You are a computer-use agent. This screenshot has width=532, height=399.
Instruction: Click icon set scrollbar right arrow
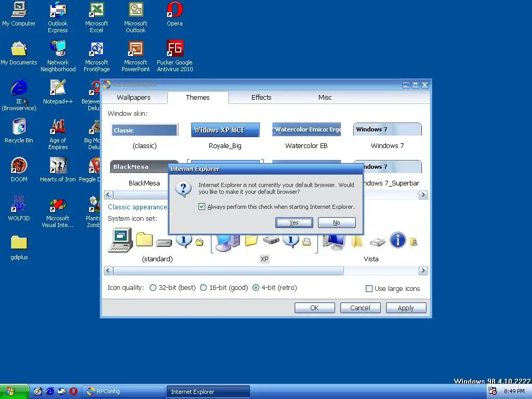pyautogui.click(x=423, y=270)
